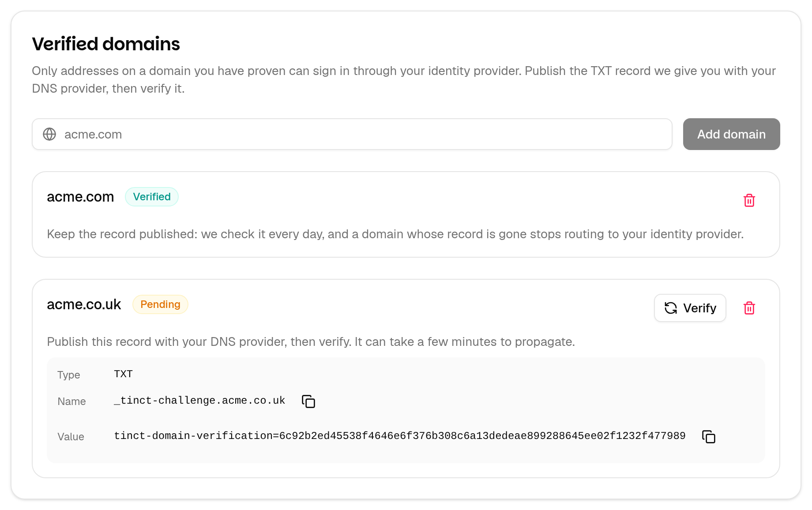The height and width of the screenshot is (510, 812).
Task: Click the Pending status badge
Action: coord(160,304)
